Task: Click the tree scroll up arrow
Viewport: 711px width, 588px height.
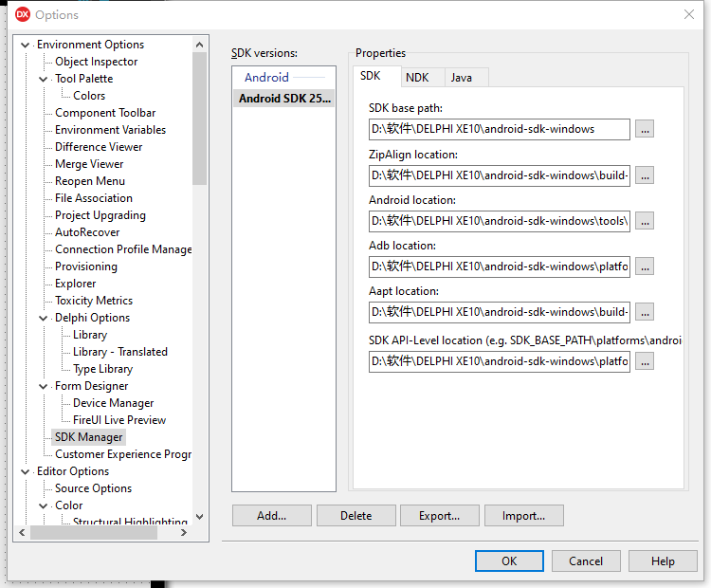Action: click(199, 45)
